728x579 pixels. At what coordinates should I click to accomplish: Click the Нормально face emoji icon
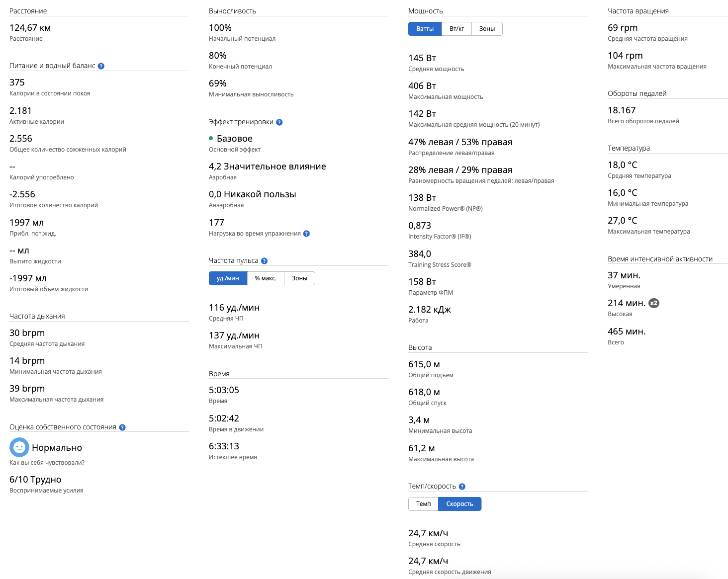[19, 447]
